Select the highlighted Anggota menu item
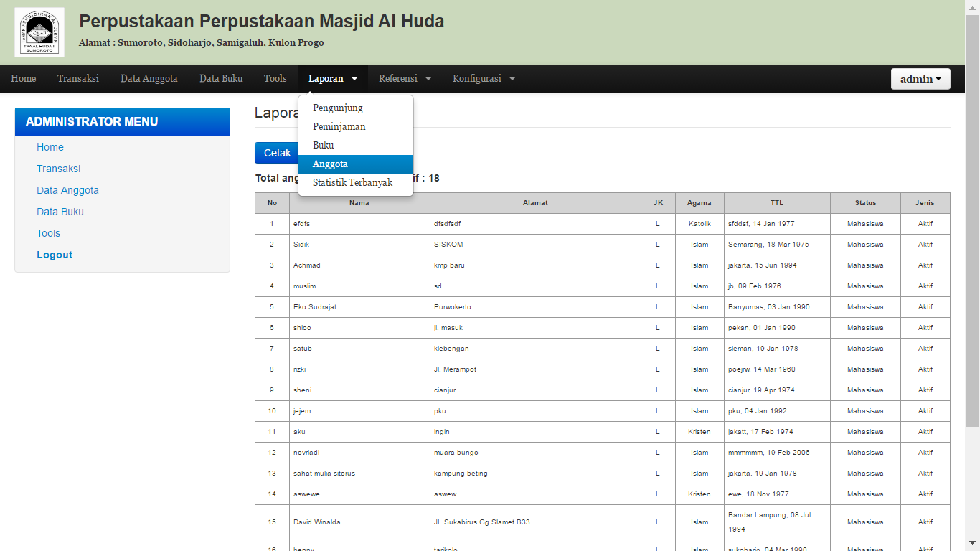 (330, 164)
